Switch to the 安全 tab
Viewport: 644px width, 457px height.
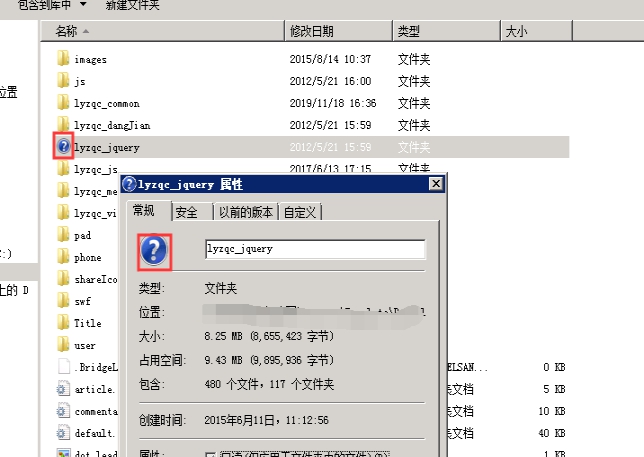tap(187, 212)
